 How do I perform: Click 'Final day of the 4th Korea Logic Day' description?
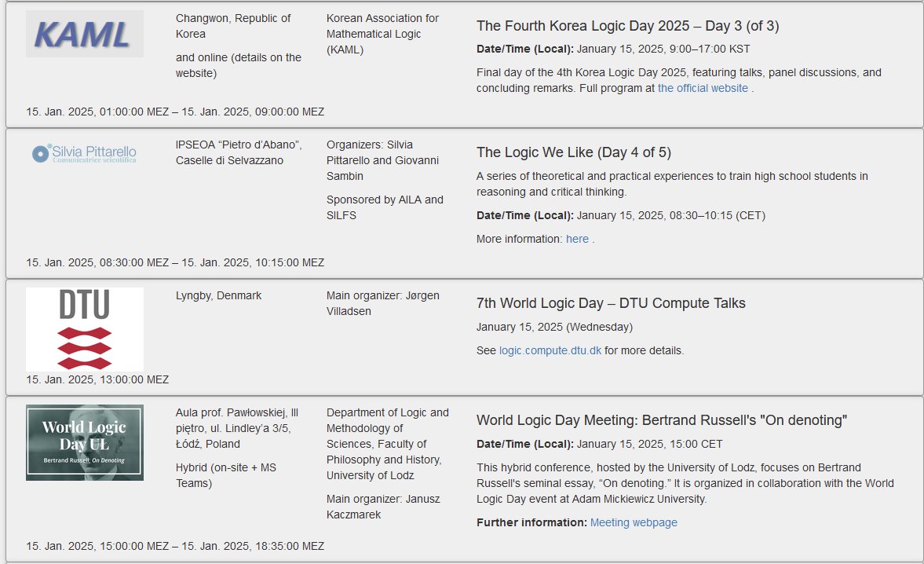[679, 80]
